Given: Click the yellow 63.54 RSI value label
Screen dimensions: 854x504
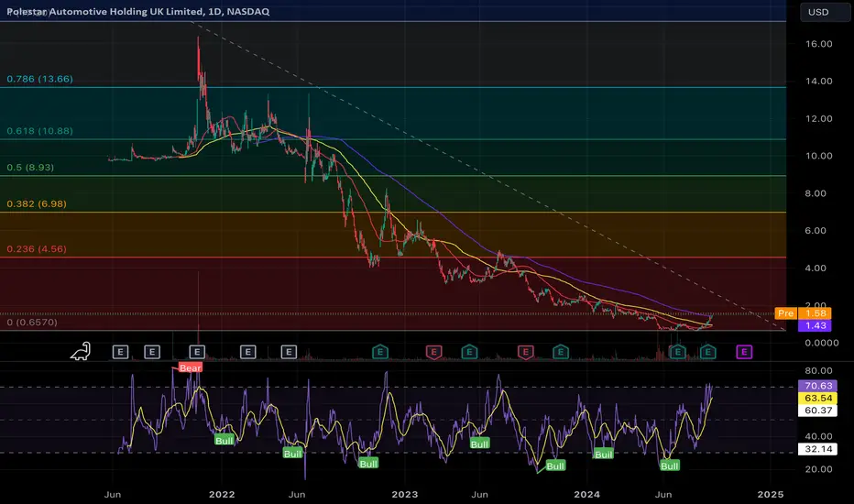Looking at the screenshot, I should coord(818,399).
